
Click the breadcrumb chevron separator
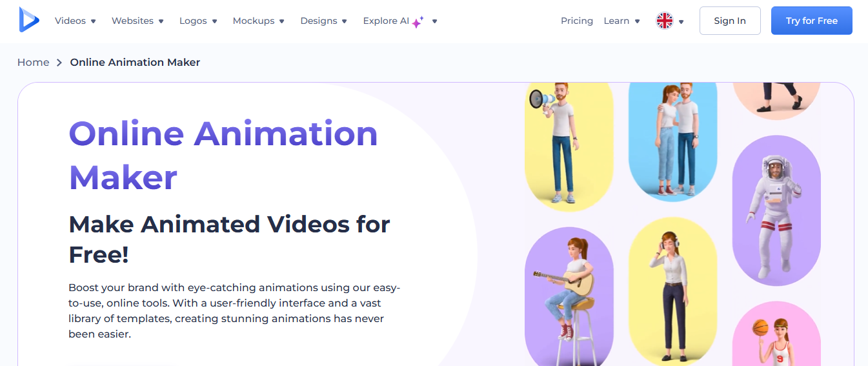pyautogui.click(x=59, y=63)
